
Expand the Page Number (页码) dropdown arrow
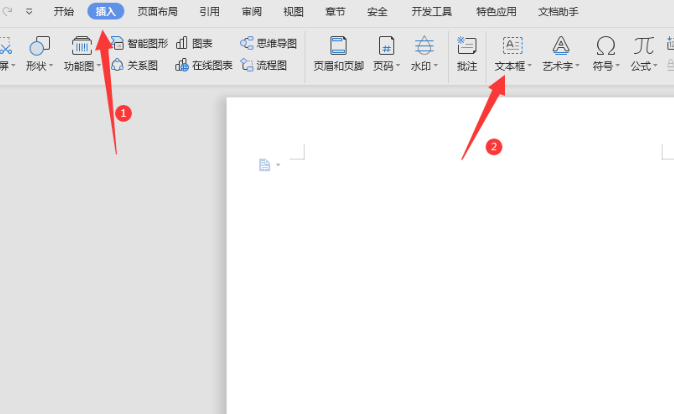point(398,66)
